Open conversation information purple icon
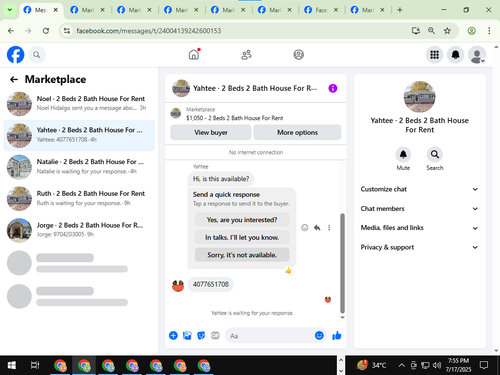Viewport: 500px width, 375px height. pyautogui.click(x=333, y=88)
